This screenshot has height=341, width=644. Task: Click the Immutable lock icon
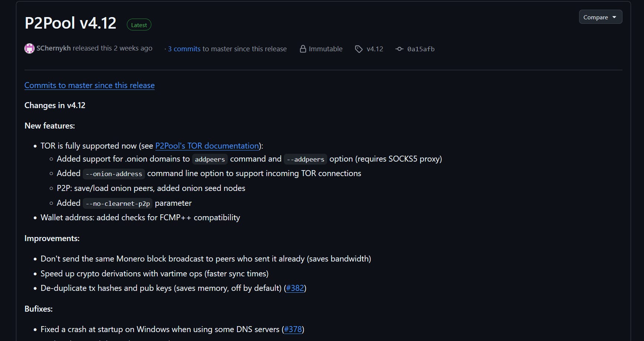tap(303, 49)
